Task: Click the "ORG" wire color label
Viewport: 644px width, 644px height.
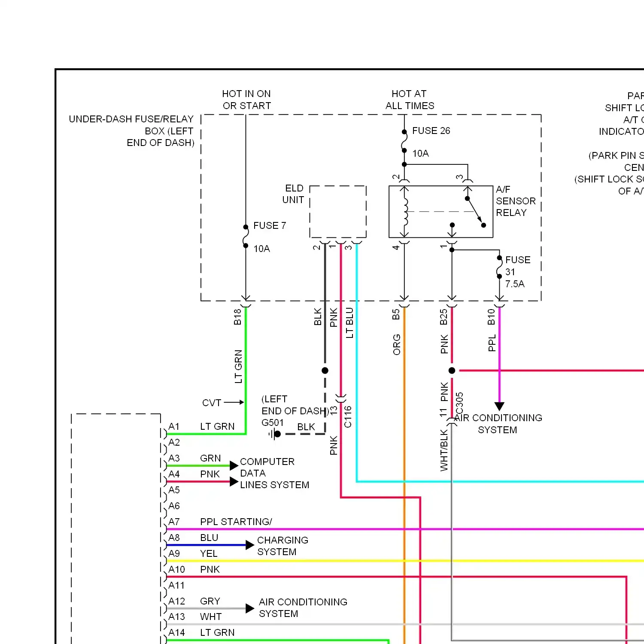Action: [397, 345]
